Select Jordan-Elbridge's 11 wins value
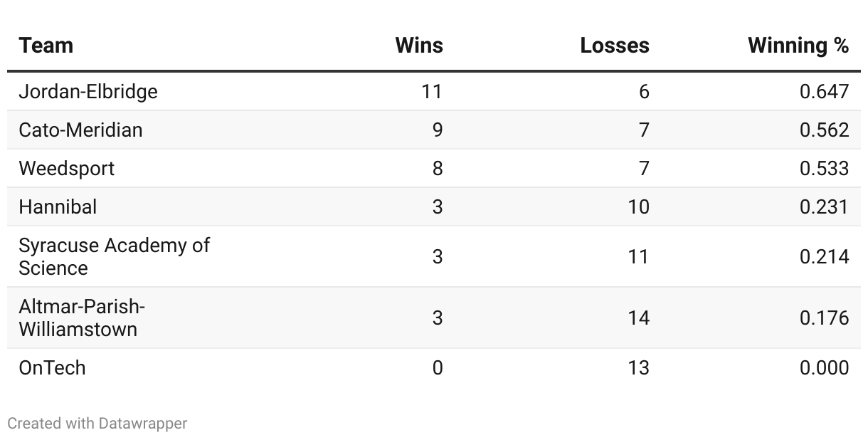The height and width of the screenshot is (440, 868). (432, 92)
